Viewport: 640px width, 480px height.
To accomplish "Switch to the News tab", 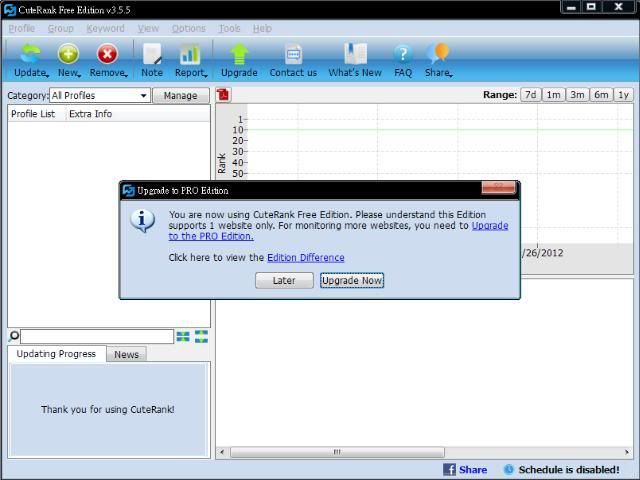I will (x=126, y=354).
